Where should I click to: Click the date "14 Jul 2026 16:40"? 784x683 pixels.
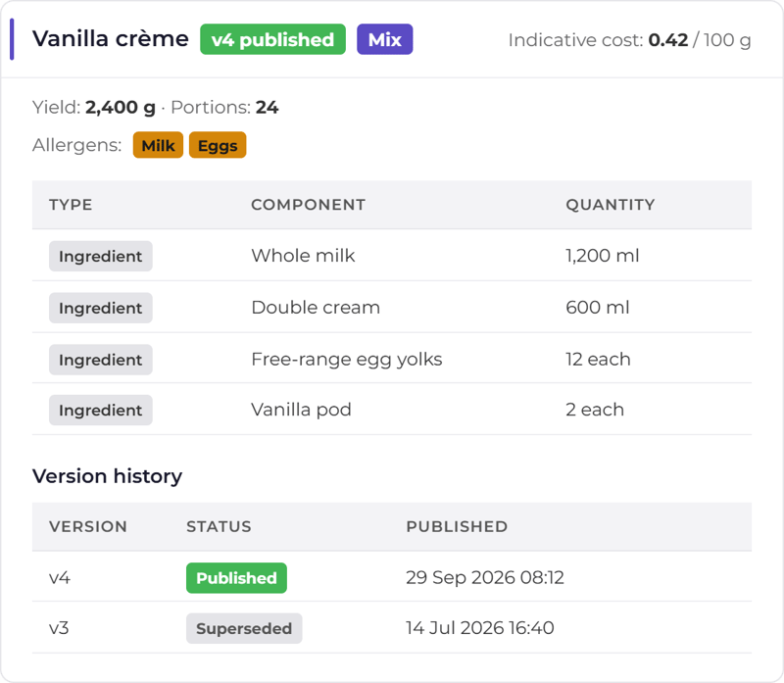tap(480, 628)
